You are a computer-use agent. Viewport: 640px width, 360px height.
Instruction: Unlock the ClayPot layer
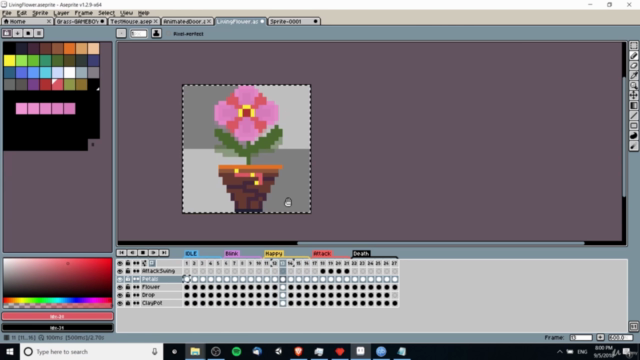coord(128,303)
